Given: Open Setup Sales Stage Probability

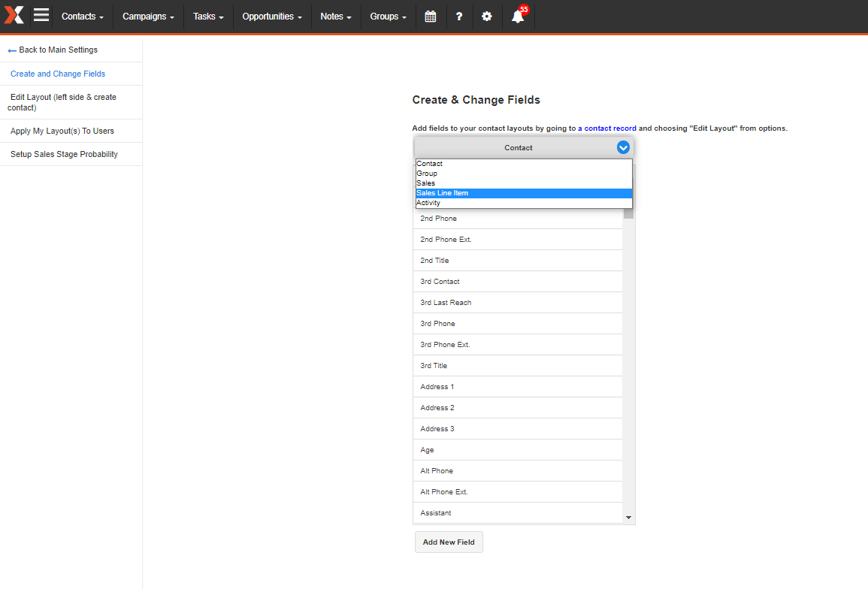Looking at the screenshot, I should point(64,154).
